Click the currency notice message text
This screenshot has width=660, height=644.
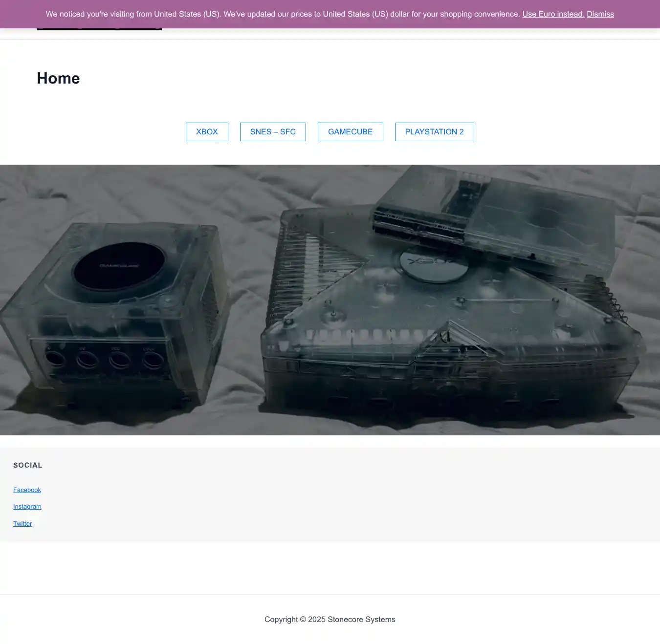(x=283, y=14)
